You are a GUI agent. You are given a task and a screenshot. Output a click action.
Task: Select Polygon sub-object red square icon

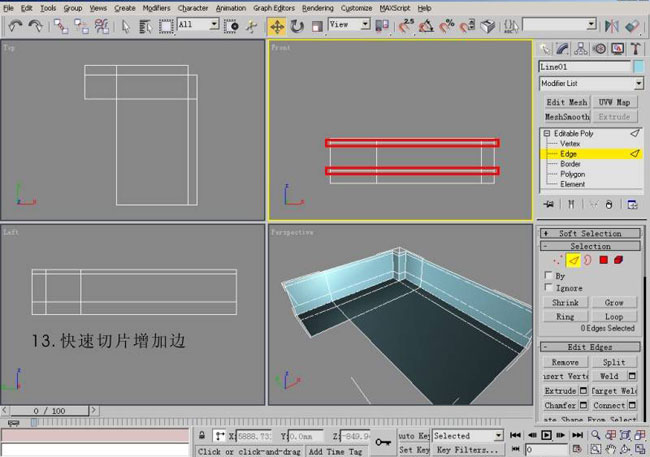coord(604,260)
